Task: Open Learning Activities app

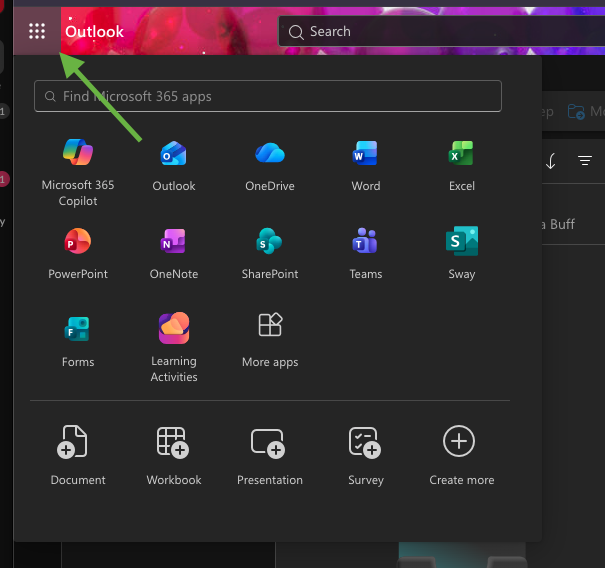Action: tap(174, 347)
